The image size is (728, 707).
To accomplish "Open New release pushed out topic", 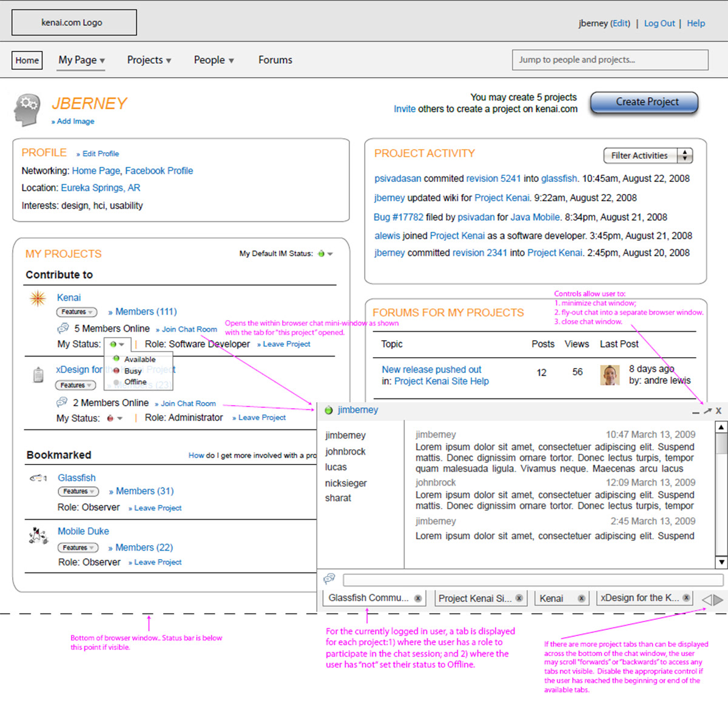I will click(431, 369).
